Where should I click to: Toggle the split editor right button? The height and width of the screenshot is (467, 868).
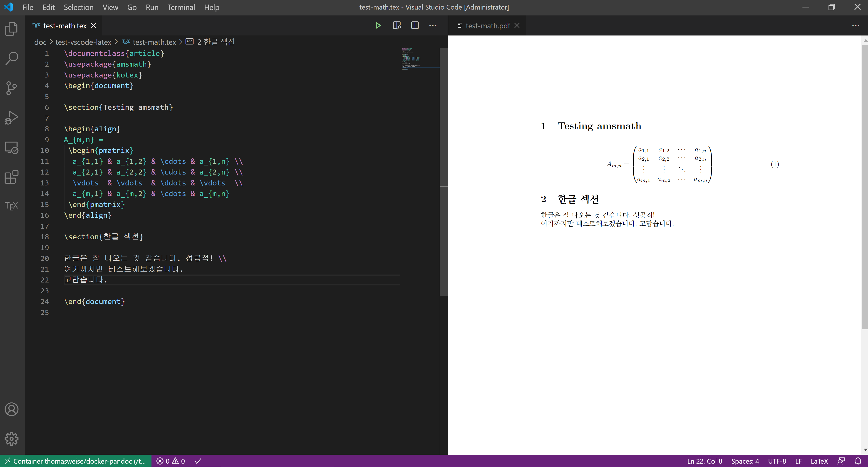[415, 26]
